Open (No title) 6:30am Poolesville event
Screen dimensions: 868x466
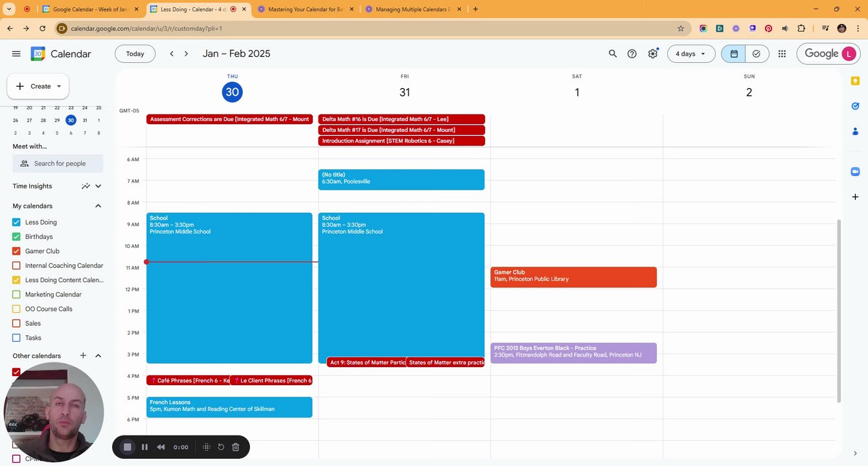pos(402,179)
